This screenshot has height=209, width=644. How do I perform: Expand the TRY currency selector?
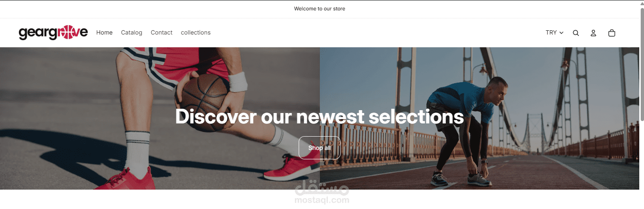pyautogui.click(x=554, y=33)
